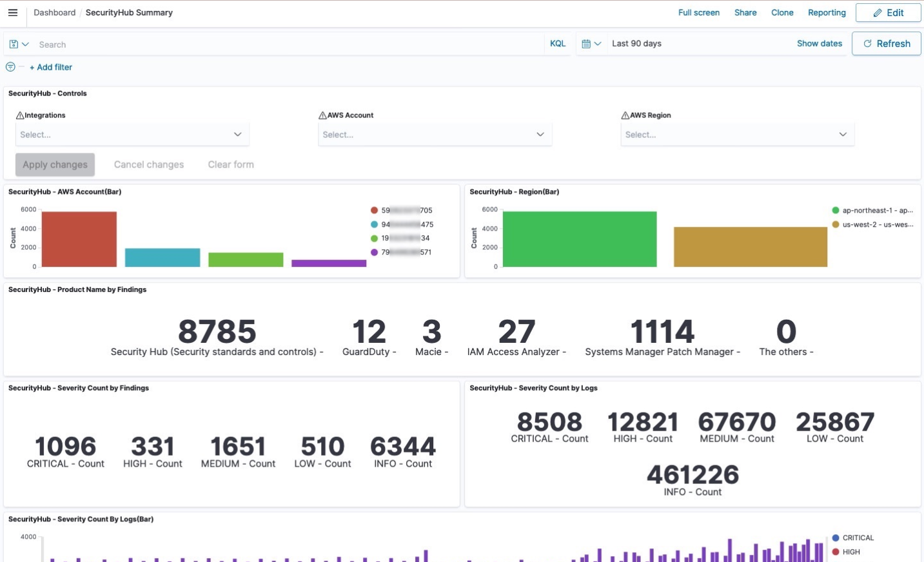Screen dimensions: 924x562
Task: Expand the Integrations select dropdown
Action: point(132,135)
